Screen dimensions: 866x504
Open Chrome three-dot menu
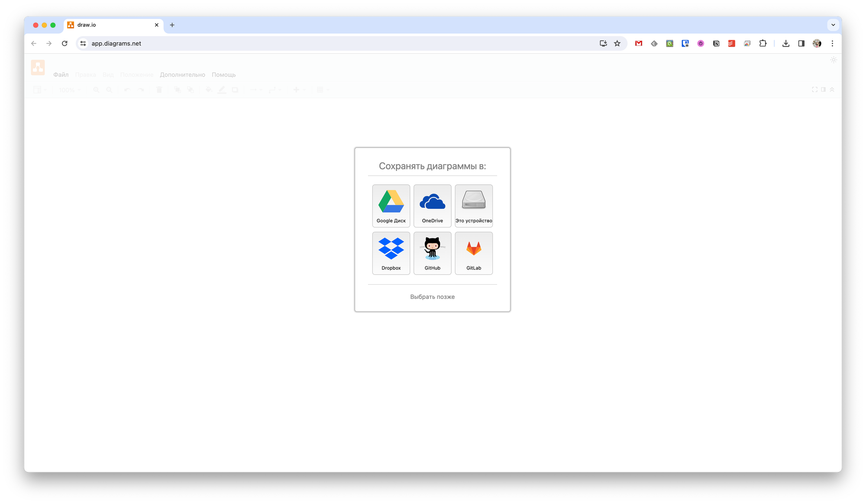point(832,43)
